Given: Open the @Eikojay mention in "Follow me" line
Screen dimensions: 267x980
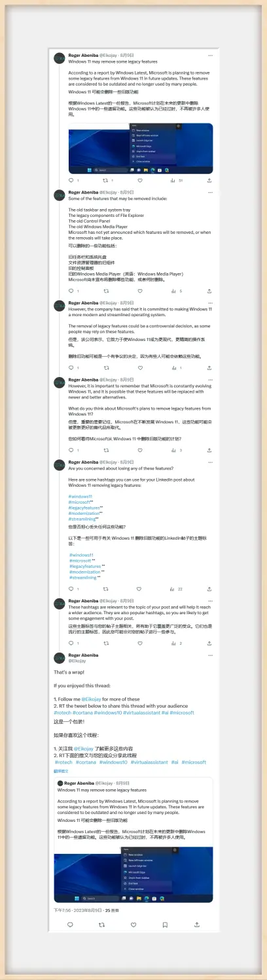Looking at the screenshot, I should (92, 699).
